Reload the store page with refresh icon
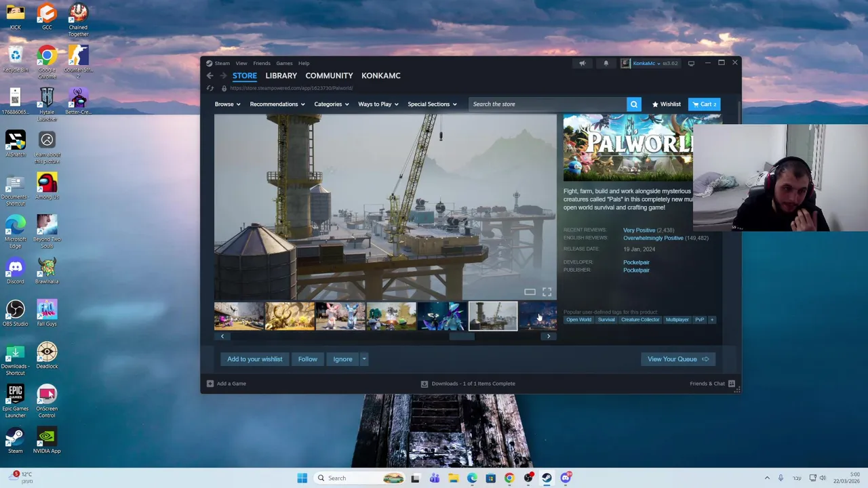This screenshot has height=488, width=868. point(210,88)
